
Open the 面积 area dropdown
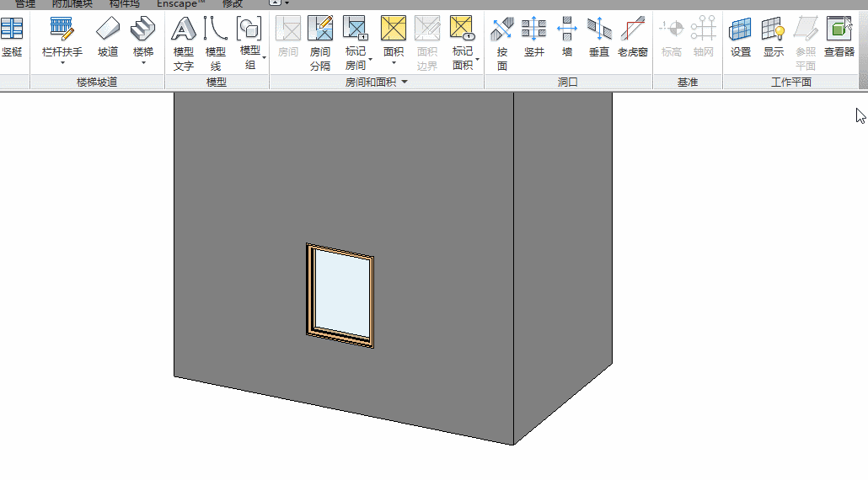pos(394,63)
